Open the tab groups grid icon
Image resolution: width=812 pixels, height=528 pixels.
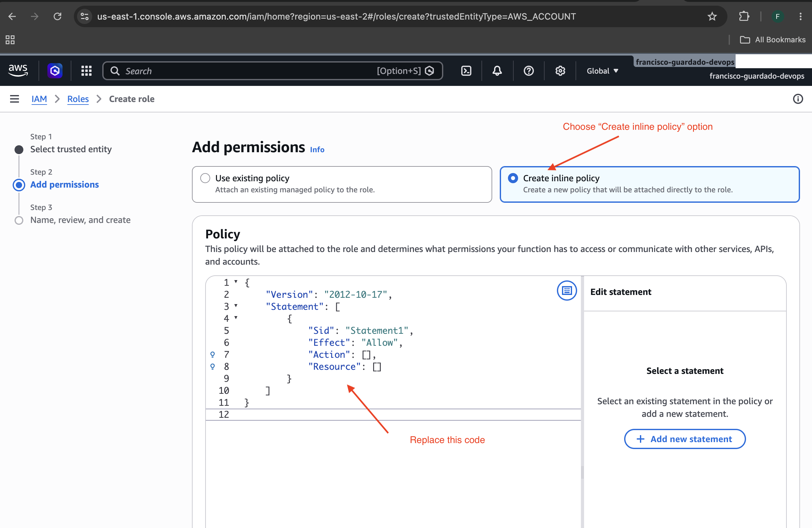click(x=10, y=39)
